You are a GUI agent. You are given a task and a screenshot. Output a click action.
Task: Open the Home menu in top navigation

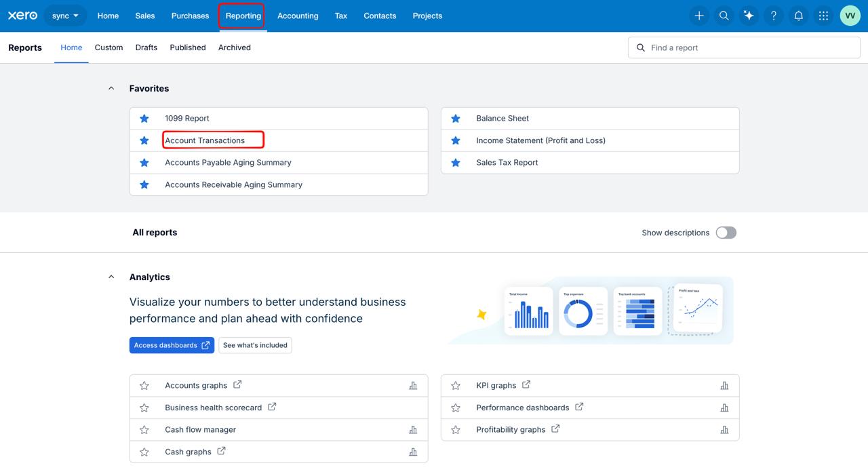[x=108, y=16]
